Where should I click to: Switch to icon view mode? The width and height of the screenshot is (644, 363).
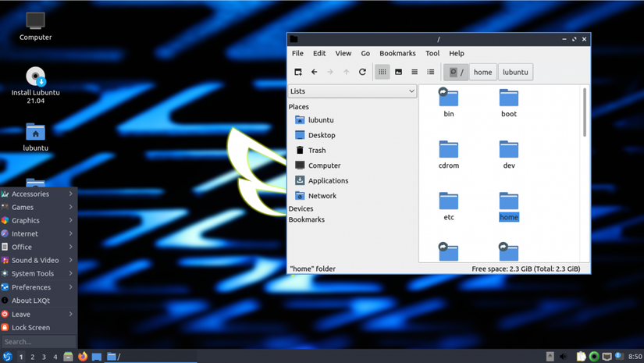pyautogui.click(x=382, y=72)
